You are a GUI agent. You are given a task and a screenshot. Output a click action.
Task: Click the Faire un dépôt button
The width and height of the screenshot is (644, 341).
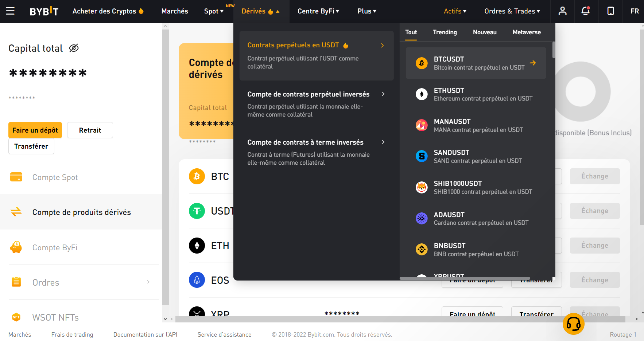coord(35,130)
